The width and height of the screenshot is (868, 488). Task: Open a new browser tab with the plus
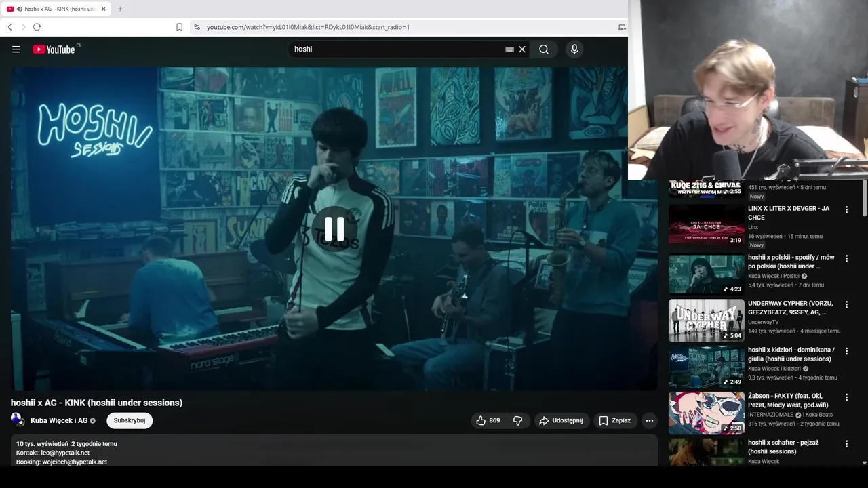pyautogui.click(x=120, y=9)
